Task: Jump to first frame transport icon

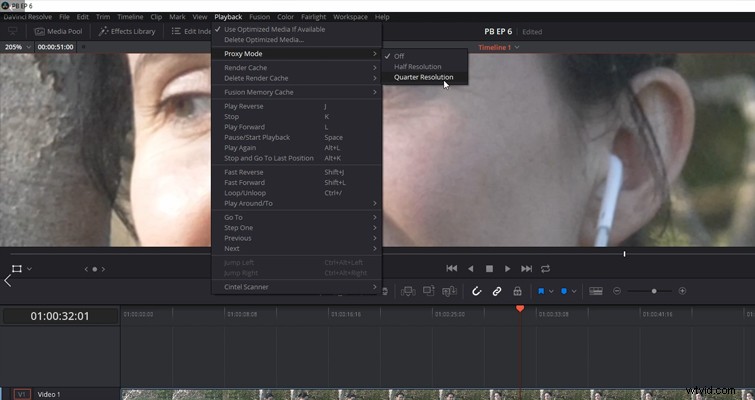Action: (x=452, y=269)
